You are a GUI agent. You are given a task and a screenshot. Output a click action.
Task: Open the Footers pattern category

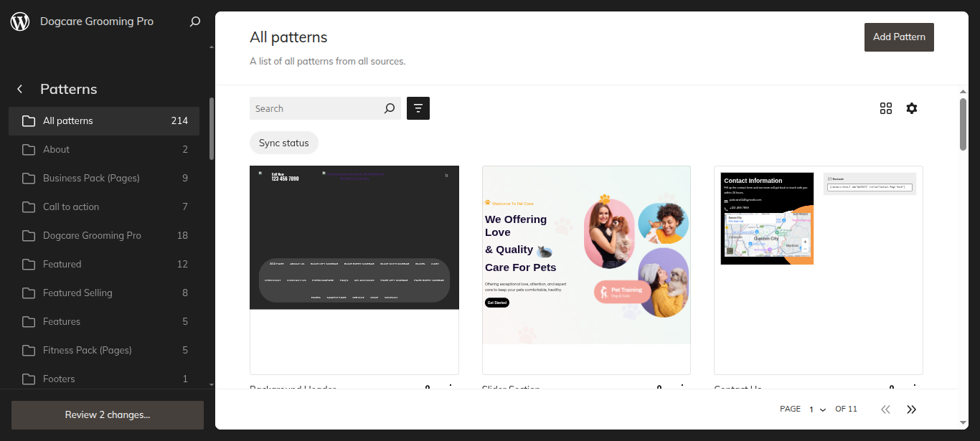pyautogui.click(x=104, y=379)
